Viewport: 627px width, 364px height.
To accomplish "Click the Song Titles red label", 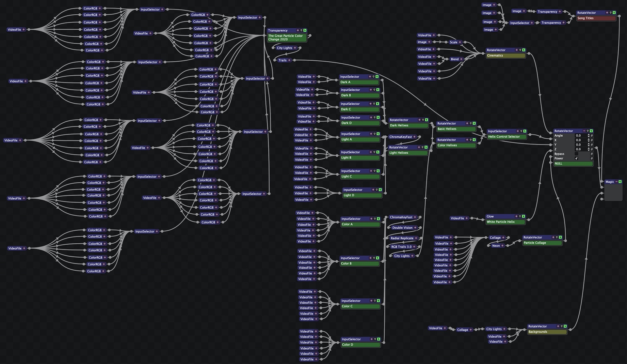I will (596, 18).
